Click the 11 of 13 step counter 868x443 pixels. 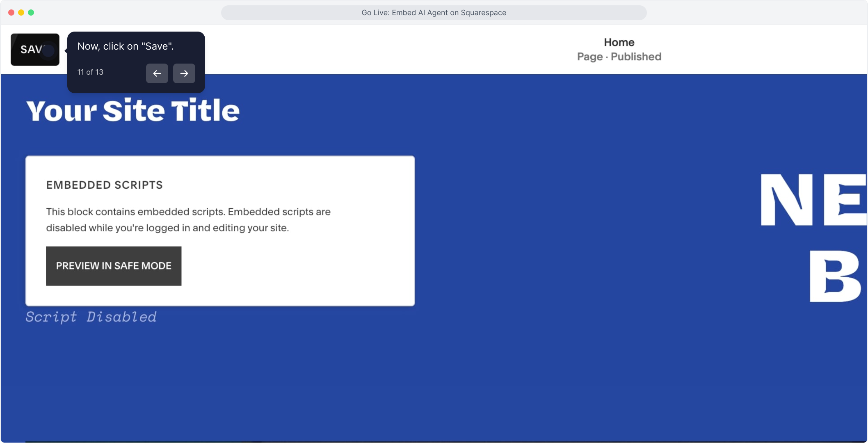(90, 72)
